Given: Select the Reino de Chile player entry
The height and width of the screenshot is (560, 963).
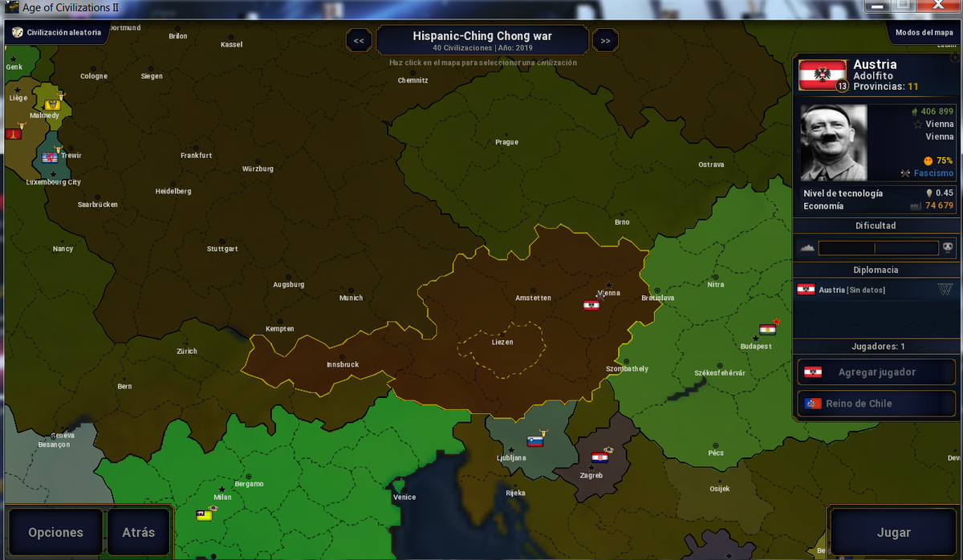Looking at the screenshot, I should (876, 404).
